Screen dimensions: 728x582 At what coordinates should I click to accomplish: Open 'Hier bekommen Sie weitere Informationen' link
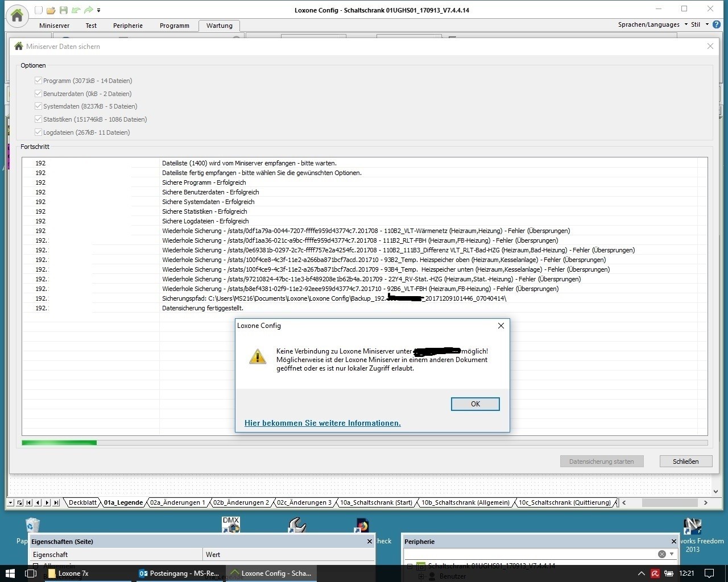[x=322, y=423]
